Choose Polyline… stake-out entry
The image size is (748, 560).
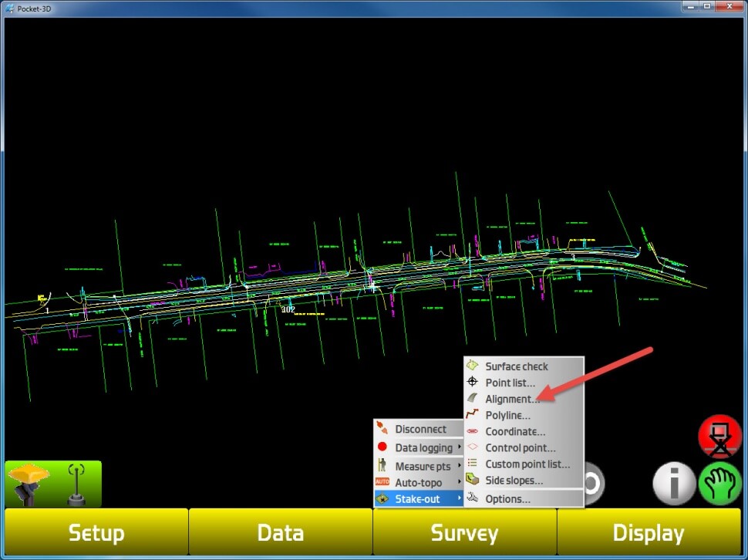[507, 416]
